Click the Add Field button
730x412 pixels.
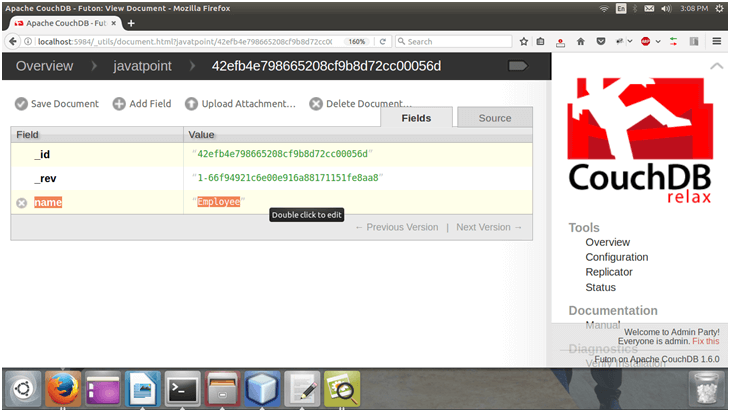pyautogui.click(x=142, y=104)
